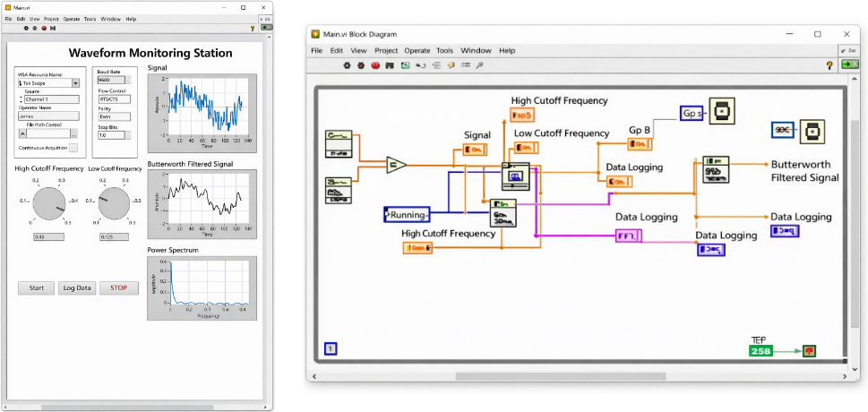Open Context Help via the yellow question mark

pos(829,65)
